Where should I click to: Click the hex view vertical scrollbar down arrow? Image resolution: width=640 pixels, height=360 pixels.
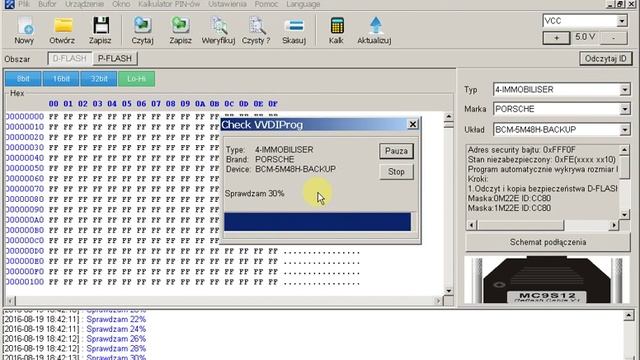click(449, 291)
